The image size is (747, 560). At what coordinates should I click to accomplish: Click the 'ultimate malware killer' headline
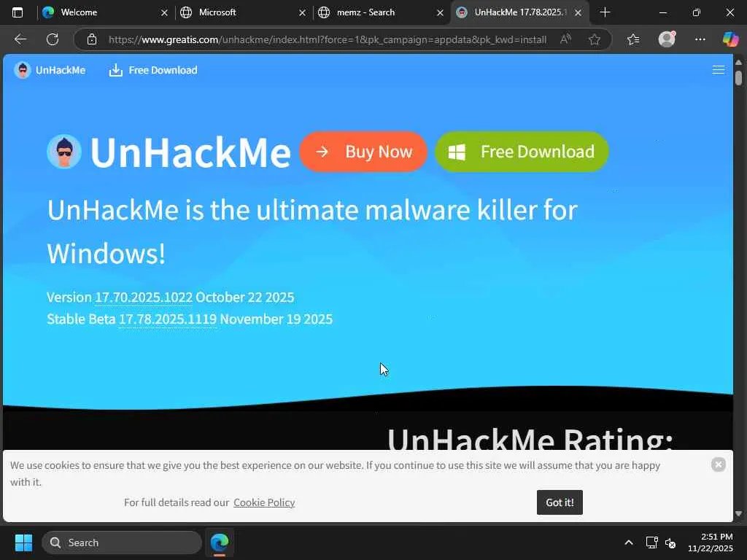312,231
